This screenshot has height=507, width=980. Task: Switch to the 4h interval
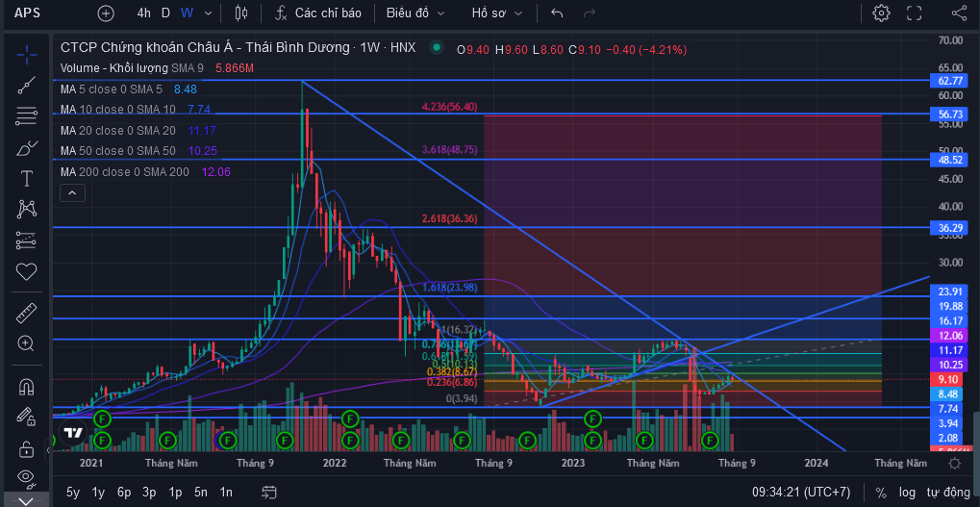click(x=143, y=13)
